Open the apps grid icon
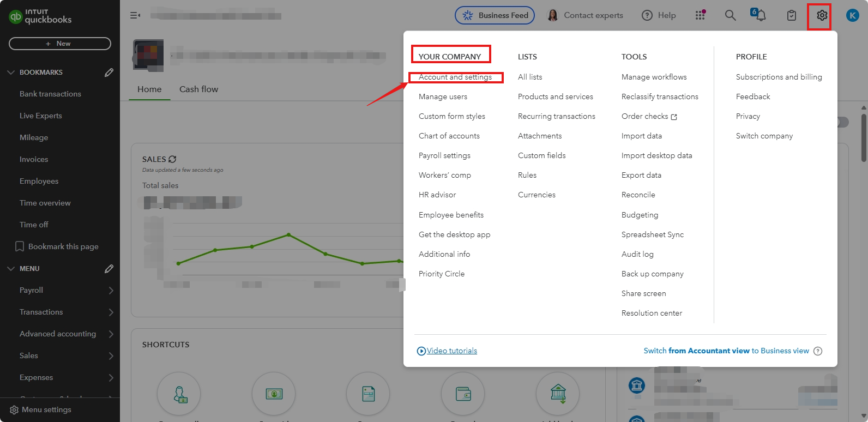 (x=701, y=15)
